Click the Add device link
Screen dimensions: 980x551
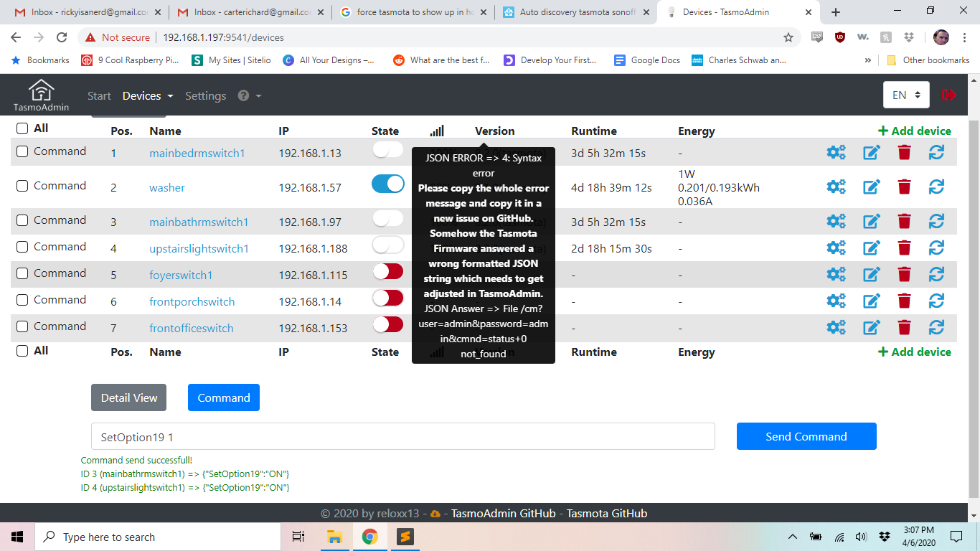[x=914, y=130]
